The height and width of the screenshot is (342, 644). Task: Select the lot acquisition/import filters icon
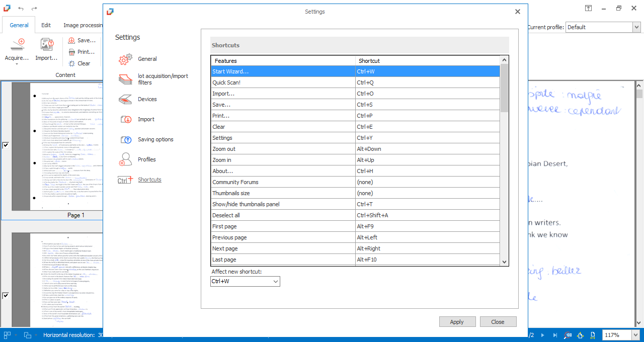coord(125,79)
